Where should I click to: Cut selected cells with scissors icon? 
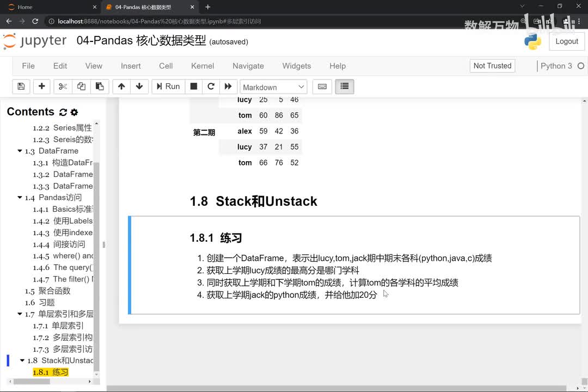coord(63,86)
